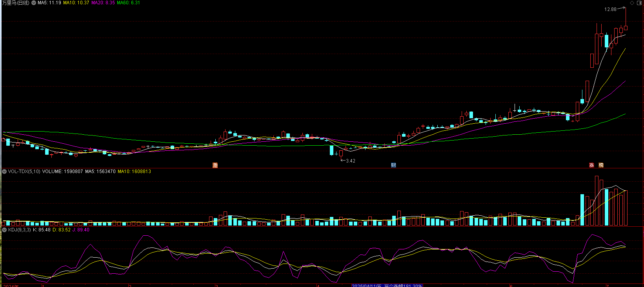Click the MA5: 11.19 label

click(x=49, y=3)
